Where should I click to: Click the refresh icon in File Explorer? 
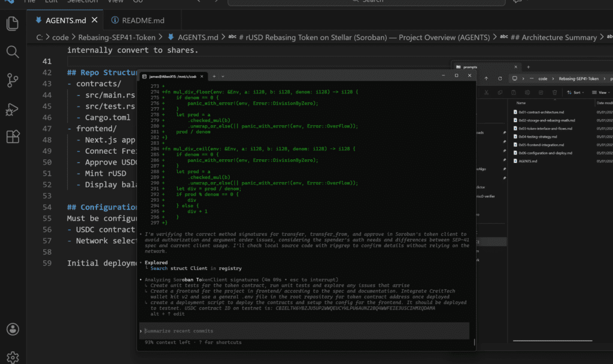coord(499,79)
